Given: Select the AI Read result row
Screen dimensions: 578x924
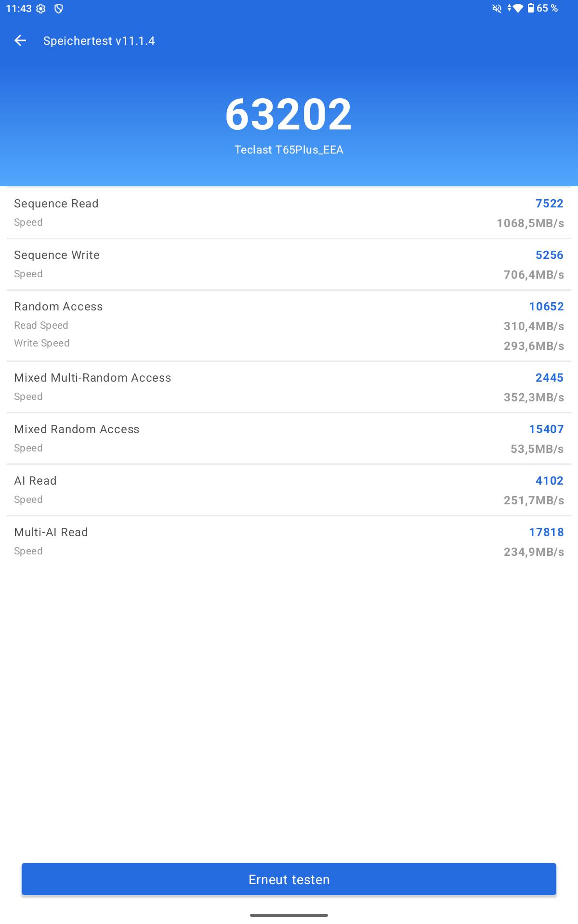Looking at the screenshot, I should click(289, 490).
